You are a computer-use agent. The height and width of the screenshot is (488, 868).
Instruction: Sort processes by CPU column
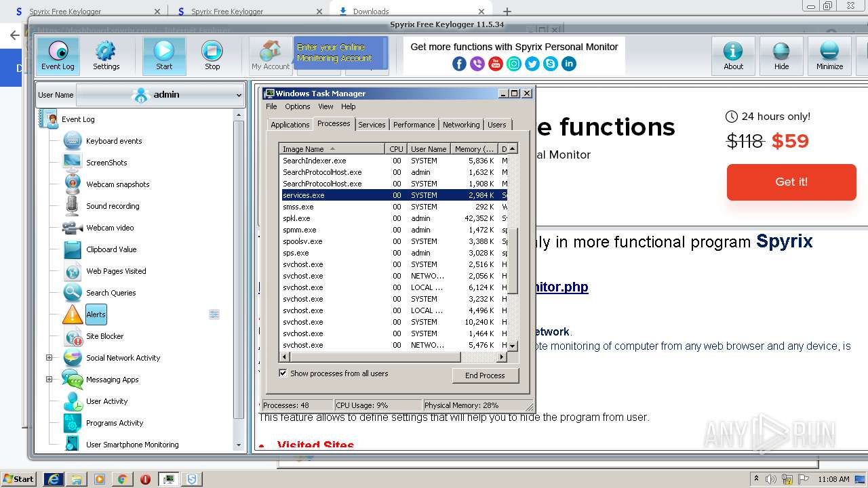click(396, 148)
